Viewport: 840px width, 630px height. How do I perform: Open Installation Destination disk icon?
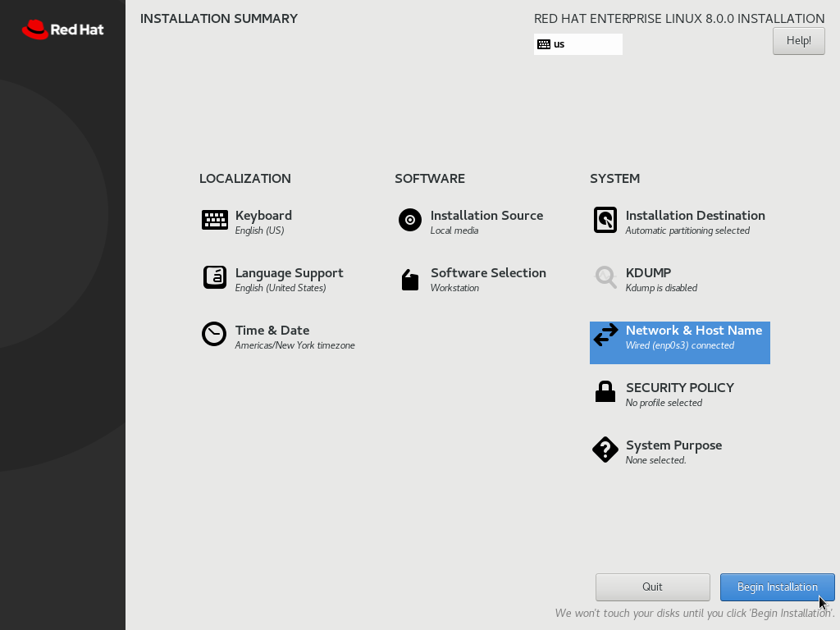tap(605, 220)
